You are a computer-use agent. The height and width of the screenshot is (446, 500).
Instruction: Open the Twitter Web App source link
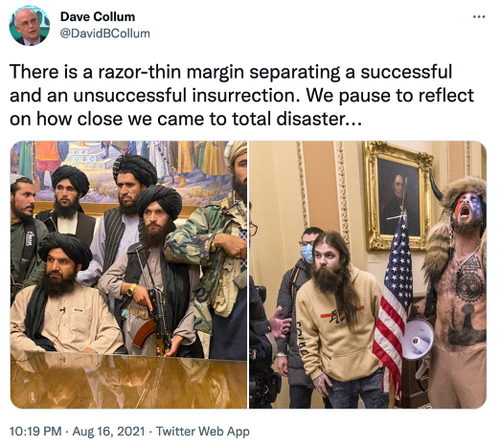click(x=203, y=431)
